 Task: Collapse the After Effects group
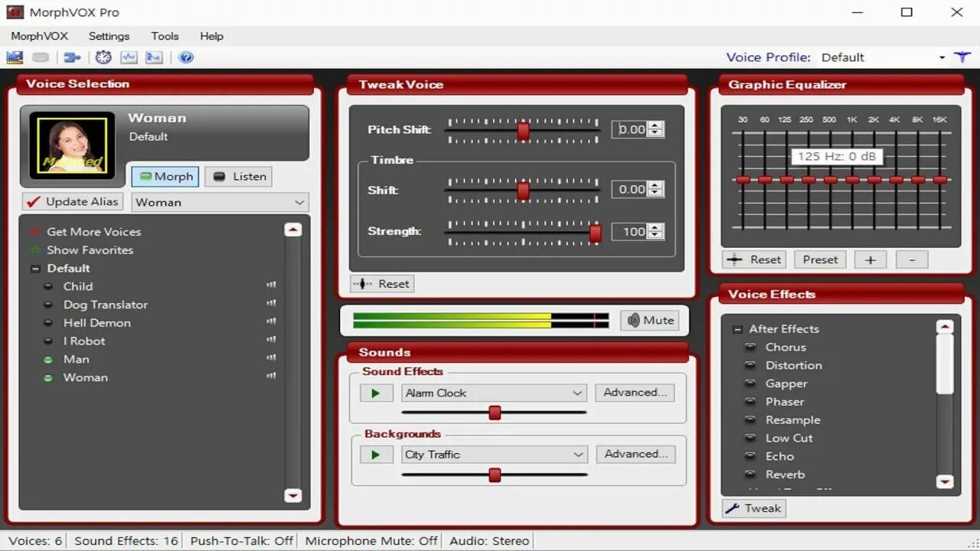coord(737,330)
